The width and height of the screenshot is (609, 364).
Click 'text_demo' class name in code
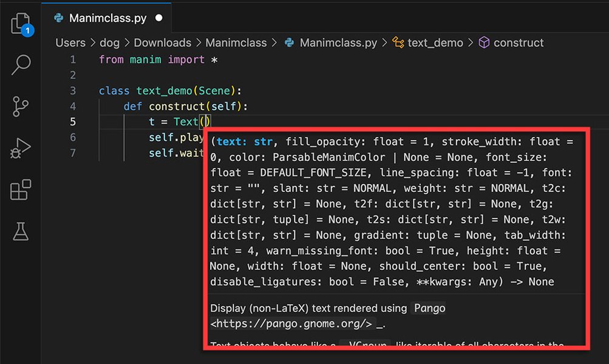pyautogui.click(x=165, y=91)
